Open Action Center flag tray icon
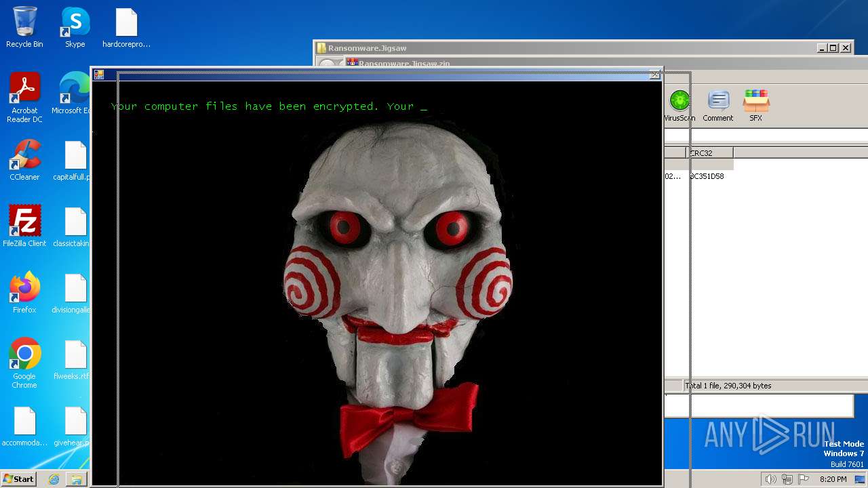 (x=804, y=479)
